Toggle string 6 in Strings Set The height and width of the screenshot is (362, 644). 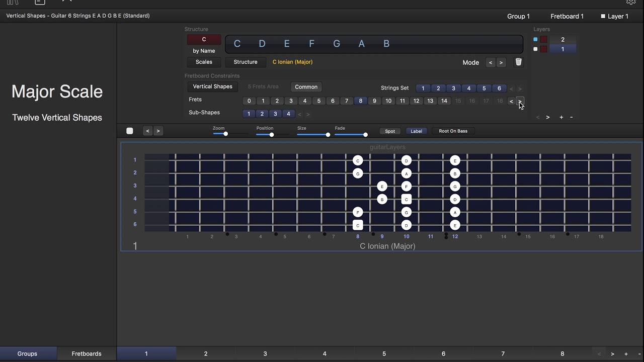point(499,88)
